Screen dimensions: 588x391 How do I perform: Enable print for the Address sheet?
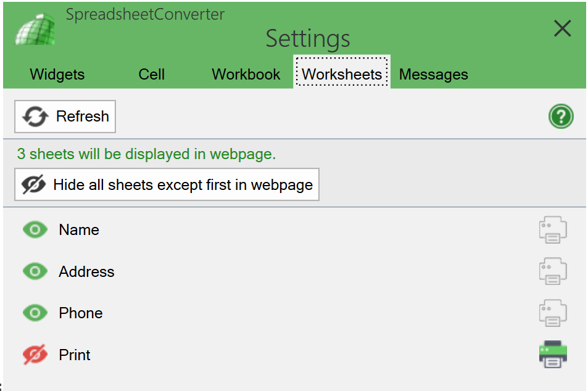552,271
